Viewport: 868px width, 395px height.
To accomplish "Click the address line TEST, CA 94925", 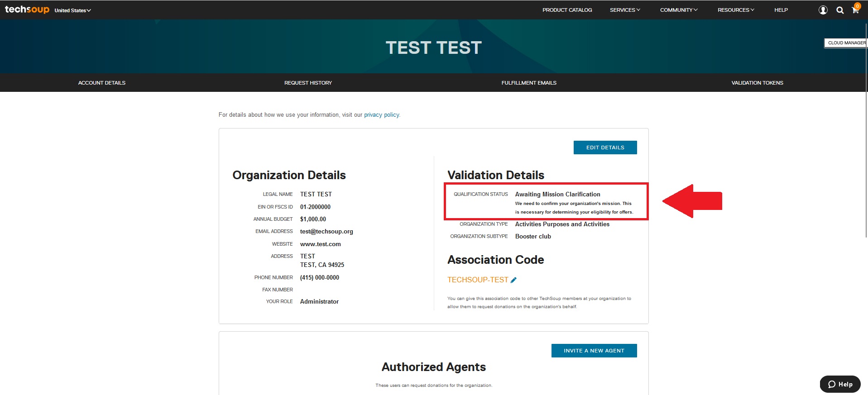I will click(x=322, y=265).
